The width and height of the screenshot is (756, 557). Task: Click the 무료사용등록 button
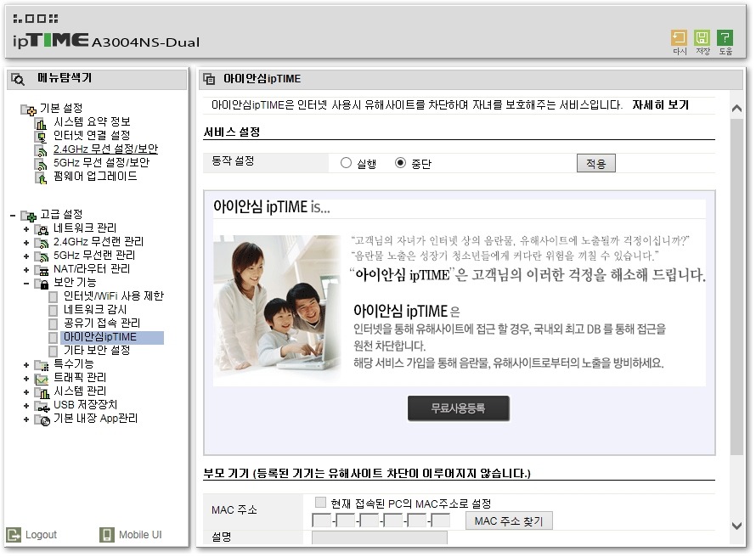(458, 408)
